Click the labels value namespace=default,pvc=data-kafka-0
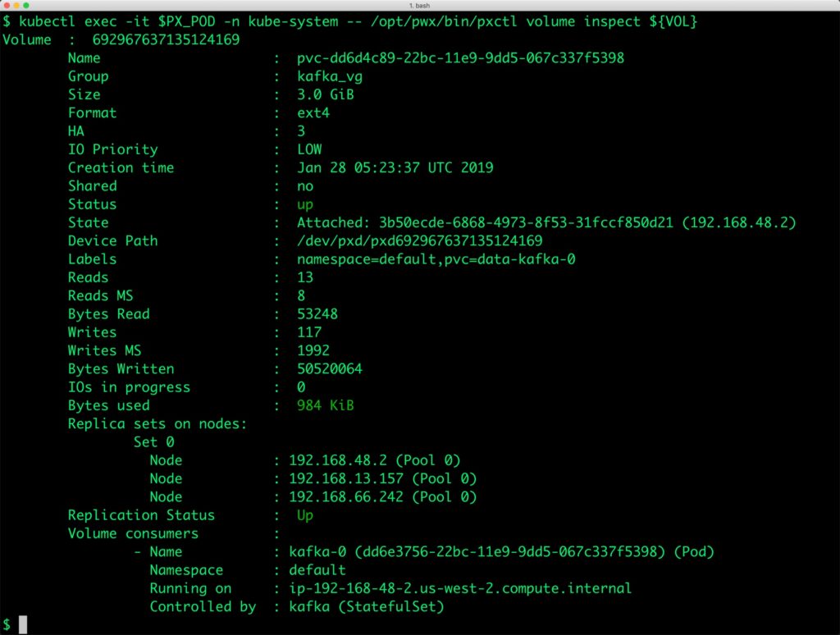Image resolution: width=840 pixels, height=635 pixels. click(440, 259)
